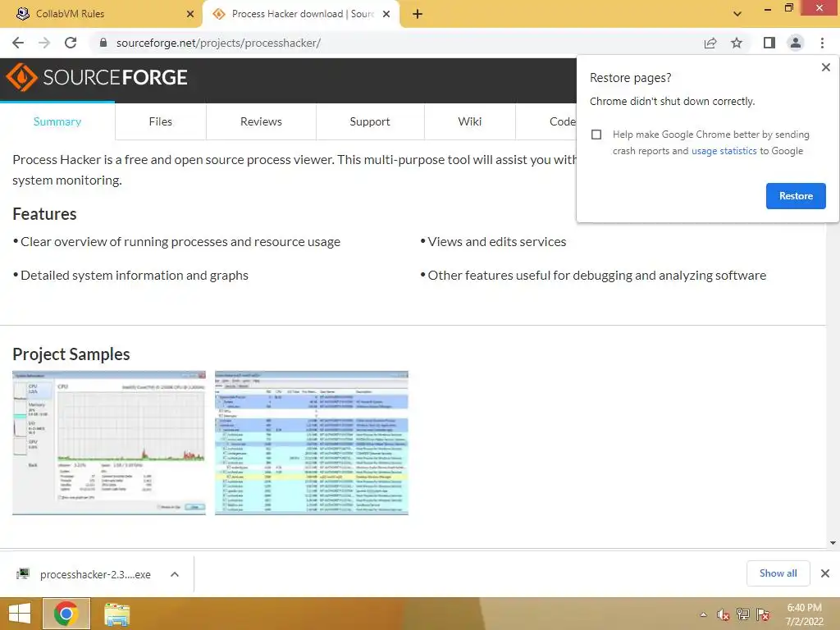Click 'Detailed system information and graphs' text
Screen dimensions: 840x630
pos(135,276)
